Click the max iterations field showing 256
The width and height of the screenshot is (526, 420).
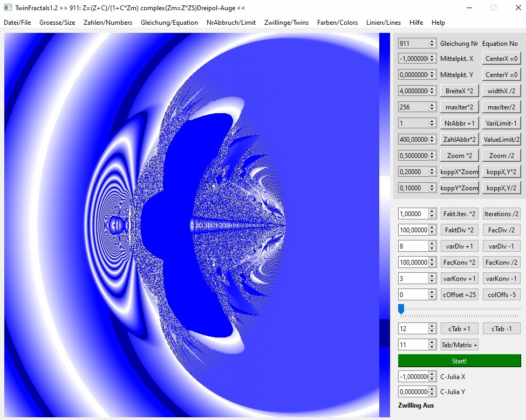pos(417,107)
